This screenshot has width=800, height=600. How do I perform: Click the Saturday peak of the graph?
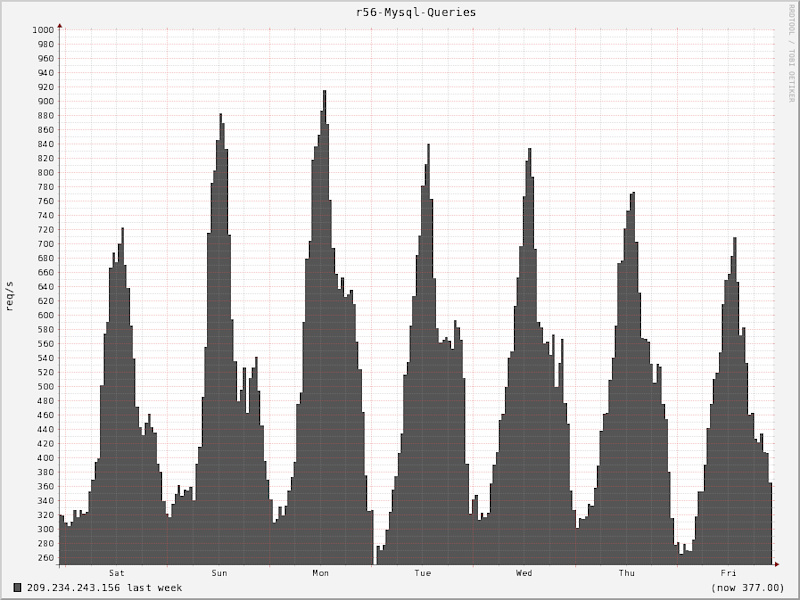point(122,230)
